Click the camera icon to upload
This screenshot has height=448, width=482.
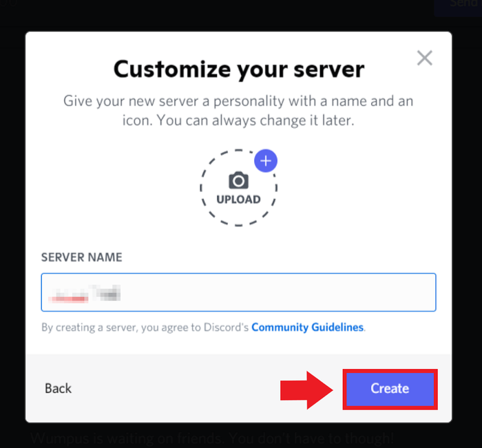(x=238, y=180)
